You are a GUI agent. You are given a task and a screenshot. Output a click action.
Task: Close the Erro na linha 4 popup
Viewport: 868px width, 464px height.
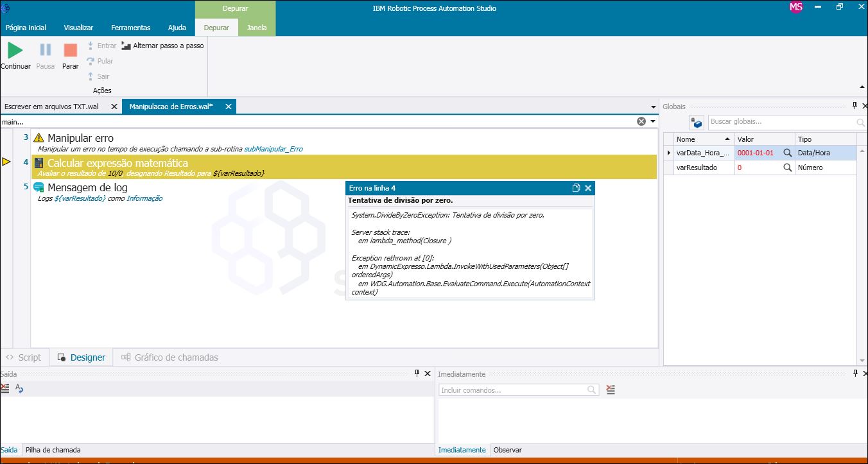588,188
